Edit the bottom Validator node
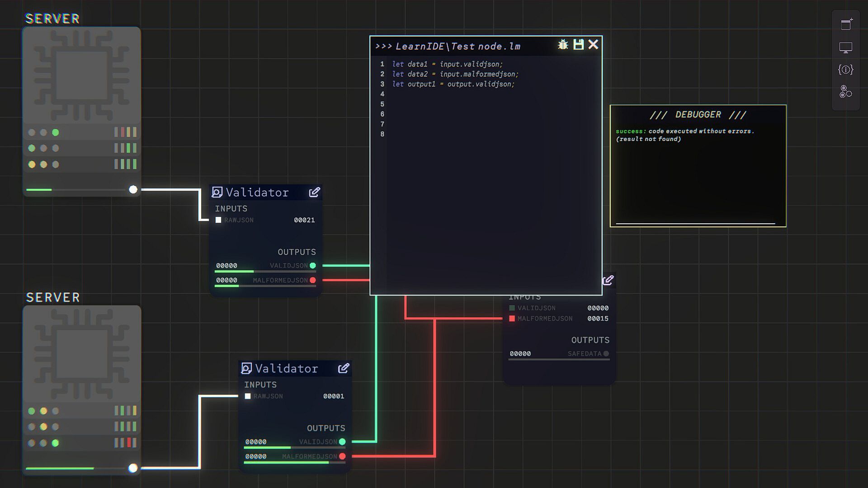The width and height of the screenshot is (868, 488). 344,368
